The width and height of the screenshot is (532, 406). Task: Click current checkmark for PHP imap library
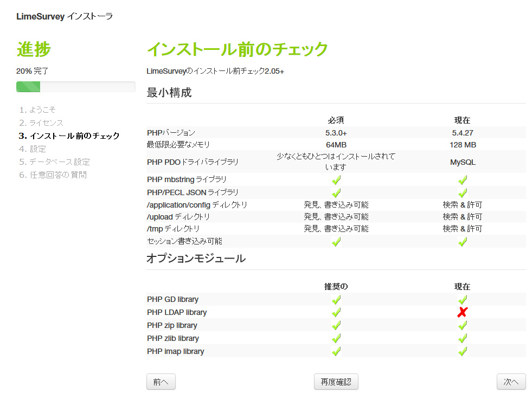point(462,351)
